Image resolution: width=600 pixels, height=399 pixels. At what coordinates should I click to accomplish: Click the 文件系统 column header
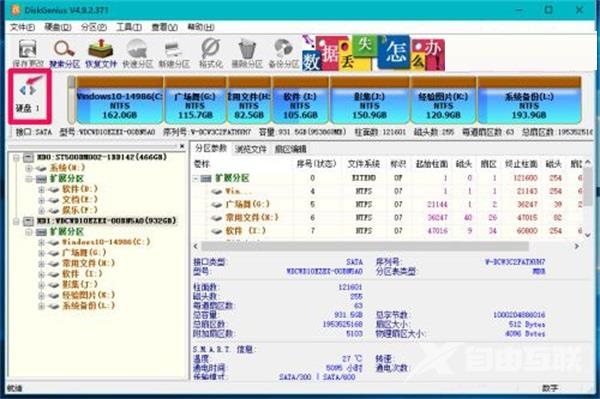coord(364,164)
